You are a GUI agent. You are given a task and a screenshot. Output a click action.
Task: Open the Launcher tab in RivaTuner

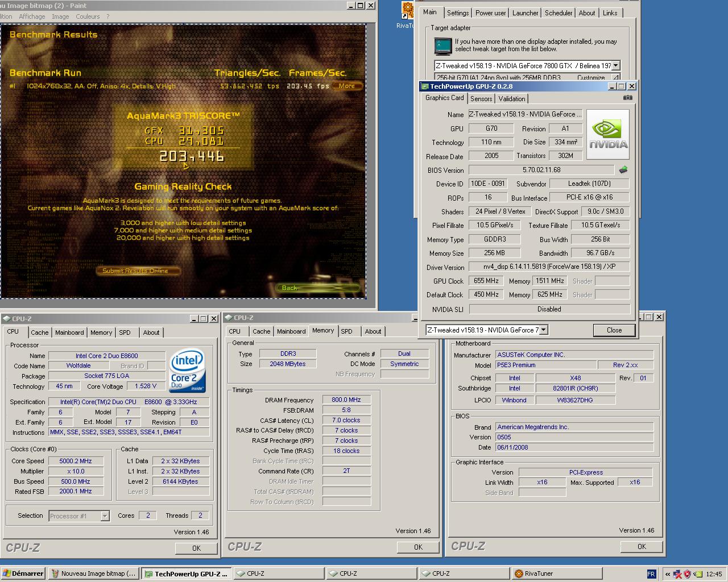pos(525,13)
